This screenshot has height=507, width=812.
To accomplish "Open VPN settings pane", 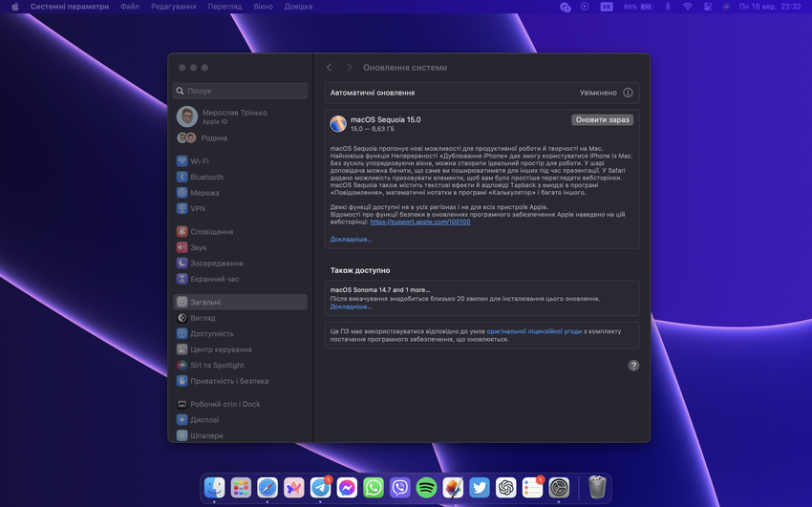I will coord(197,208).
